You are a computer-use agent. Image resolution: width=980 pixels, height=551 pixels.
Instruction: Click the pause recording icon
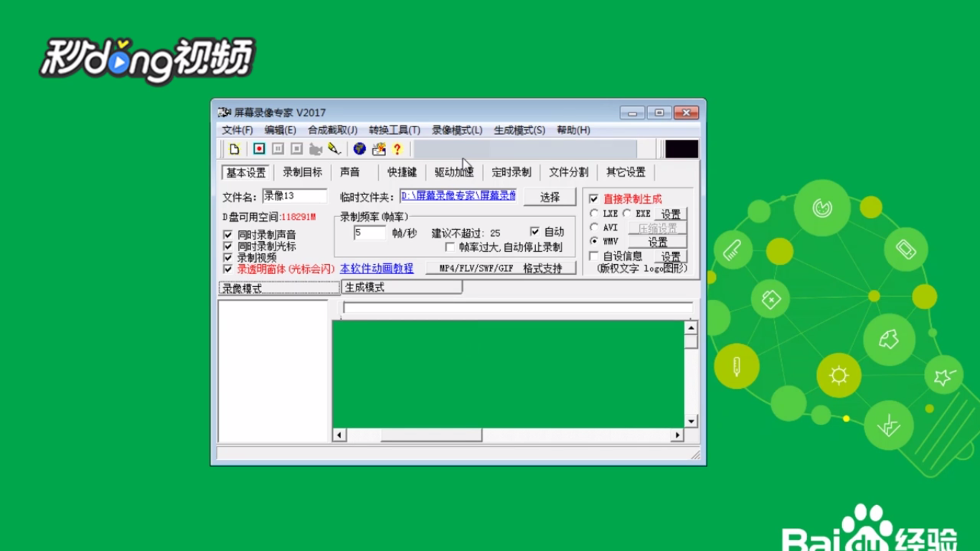click(277, 149)
